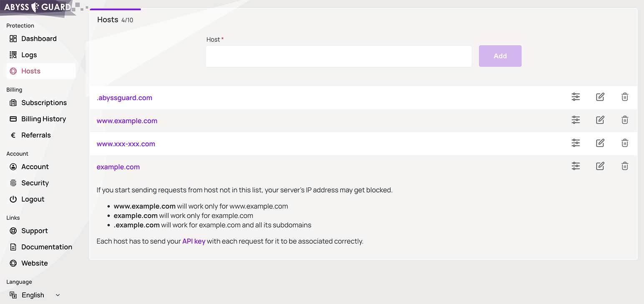
Task: Open the Security settings page
Action: (35, 183)
